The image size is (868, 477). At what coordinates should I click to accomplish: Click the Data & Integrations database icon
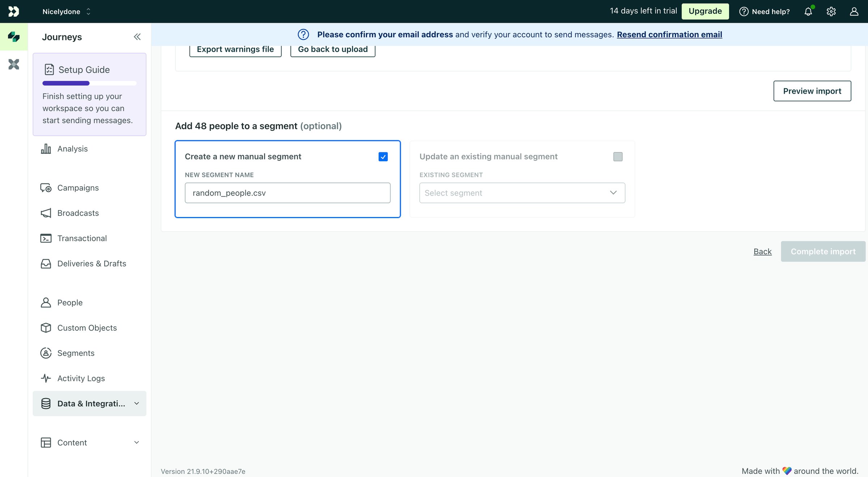click(46, 404)
